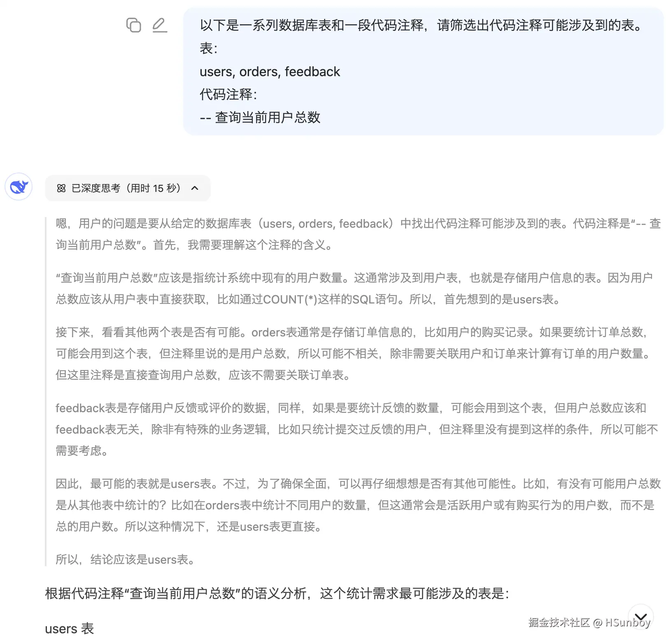Select the paragraph mentioning COUNT(*) SQL statement
This screenshot has height=644, width=666.
354,288
